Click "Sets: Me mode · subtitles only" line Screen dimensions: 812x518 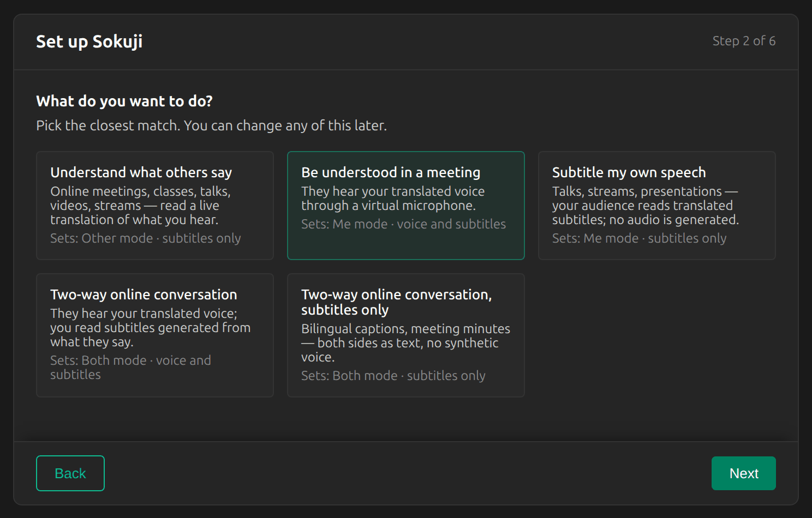pos(640,238)
